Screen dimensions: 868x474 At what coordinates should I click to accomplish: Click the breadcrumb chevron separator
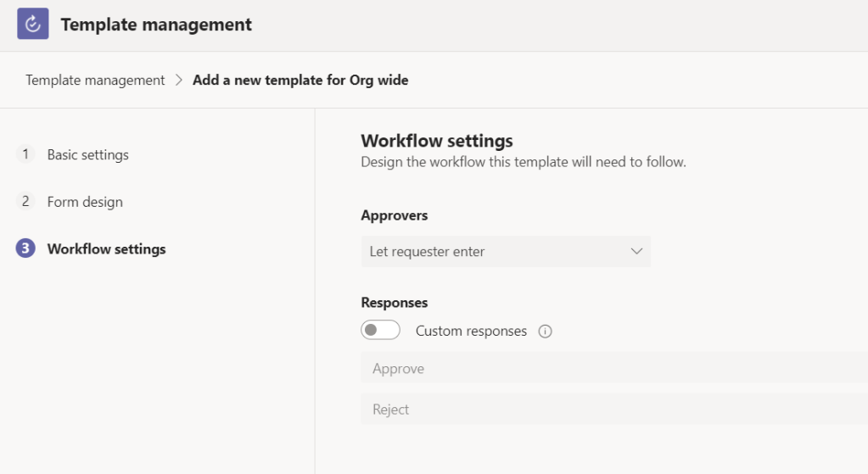[179, 81]
